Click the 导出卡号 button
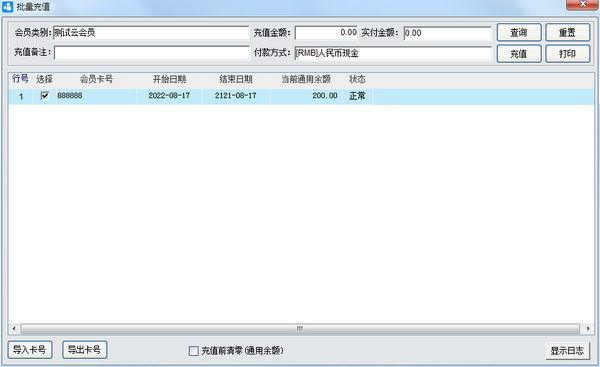Viewport: 600px width, 367px height. coord(85,349)
